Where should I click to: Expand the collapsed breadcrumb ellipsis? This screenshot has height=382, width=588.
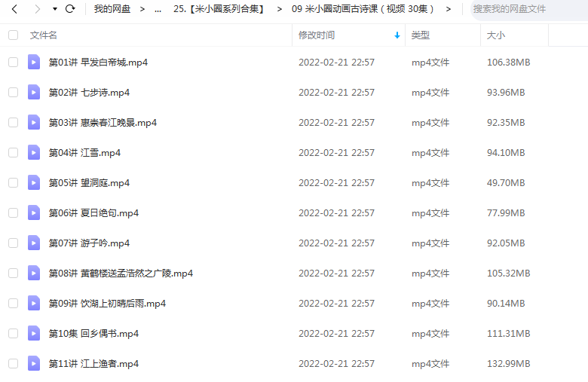pos(158,10)
